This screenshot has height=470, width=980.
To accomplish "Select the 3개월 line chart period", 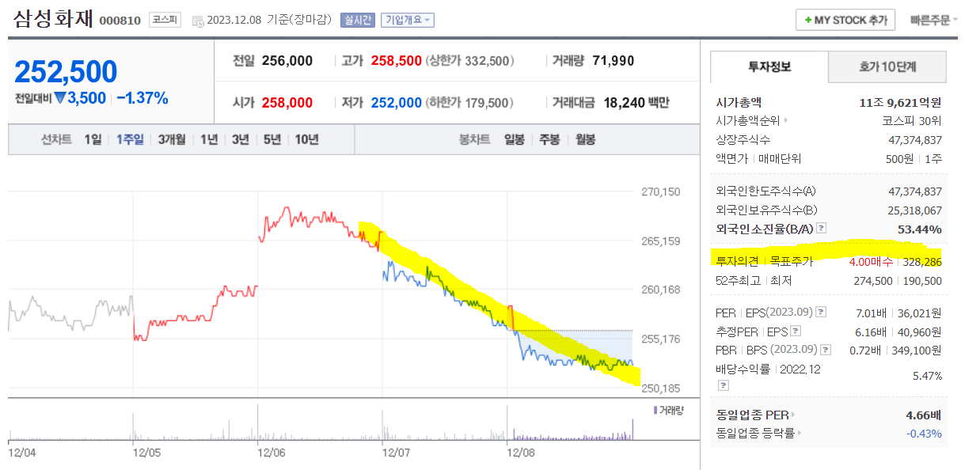I will 171,140.
